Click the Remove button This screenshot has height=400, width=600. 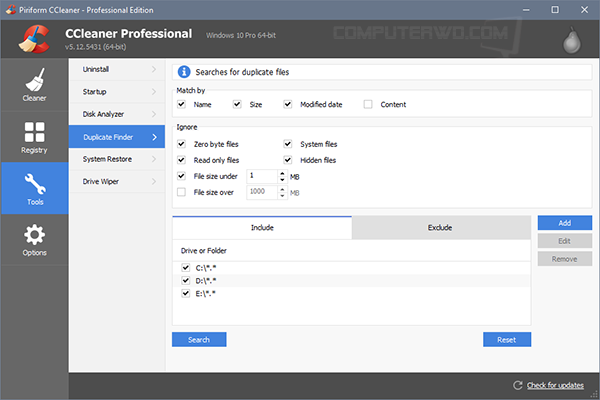[564, 259]
